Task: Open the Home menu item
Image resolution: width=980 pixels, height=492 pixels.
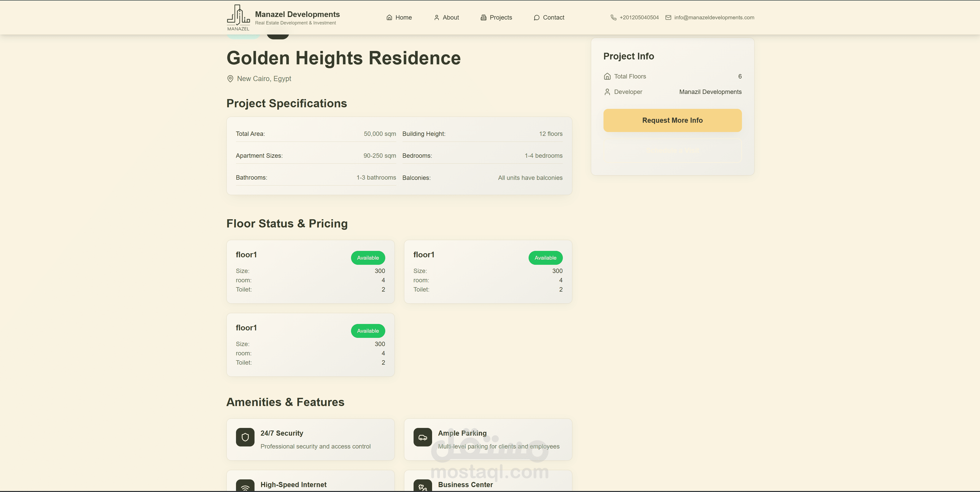Action: [399, 17]
